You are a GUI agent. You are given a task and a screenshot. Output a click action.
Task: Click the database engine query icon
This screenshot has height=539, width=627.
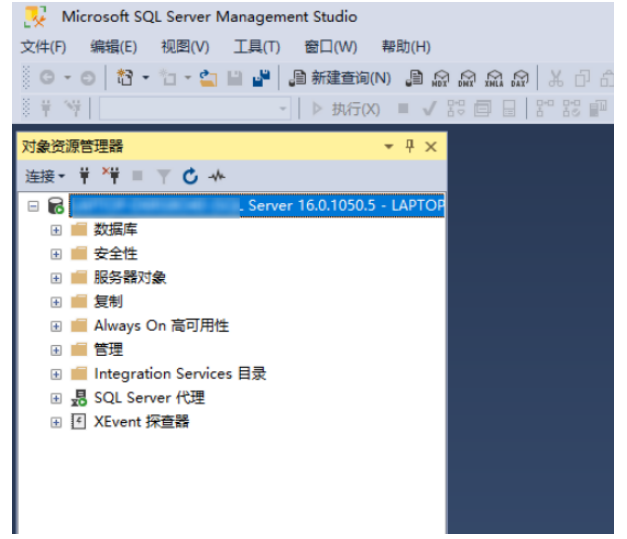click(x=414, y=78)
